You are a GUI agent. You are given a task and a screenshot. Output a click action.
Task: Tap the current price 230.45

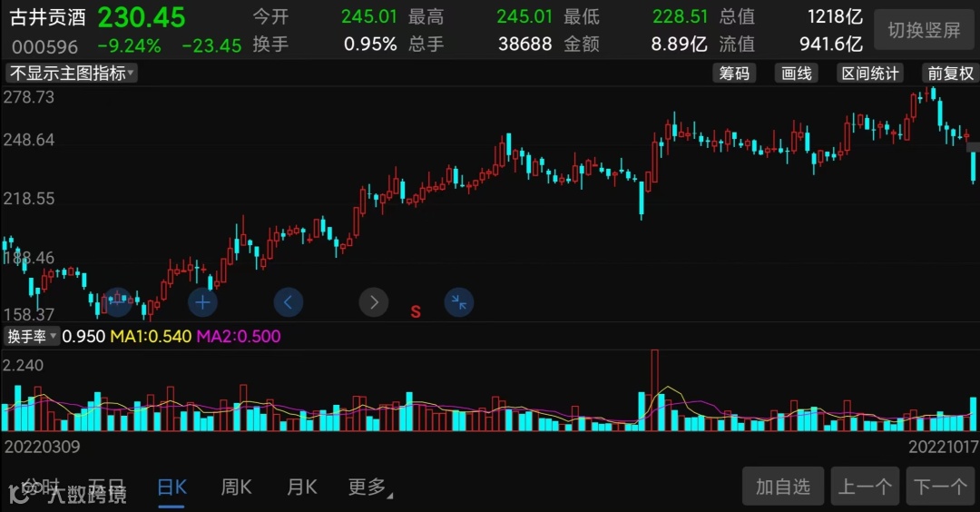(142, 17)
